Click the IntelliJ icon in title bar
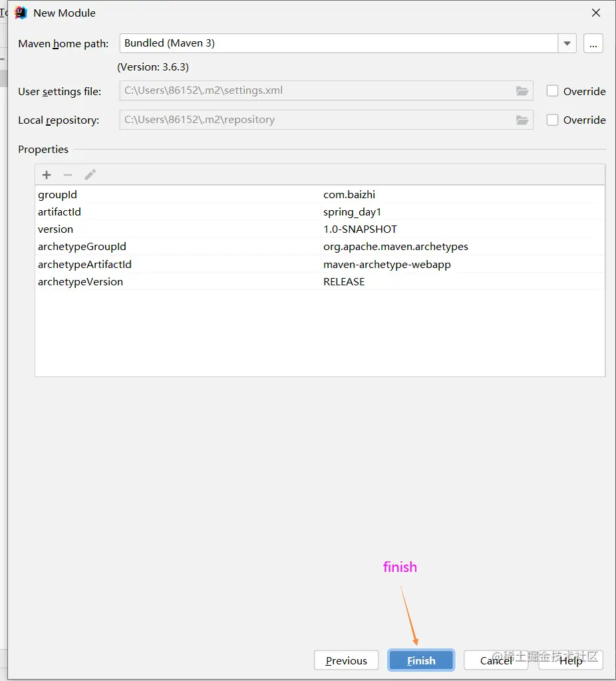The width and height of the screenshot is (616, 681). tap(21, 13)
